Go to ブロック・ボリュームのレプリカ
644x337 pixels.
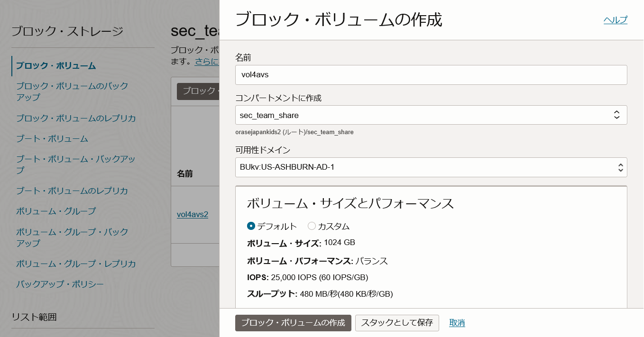[x=76, y=118]
